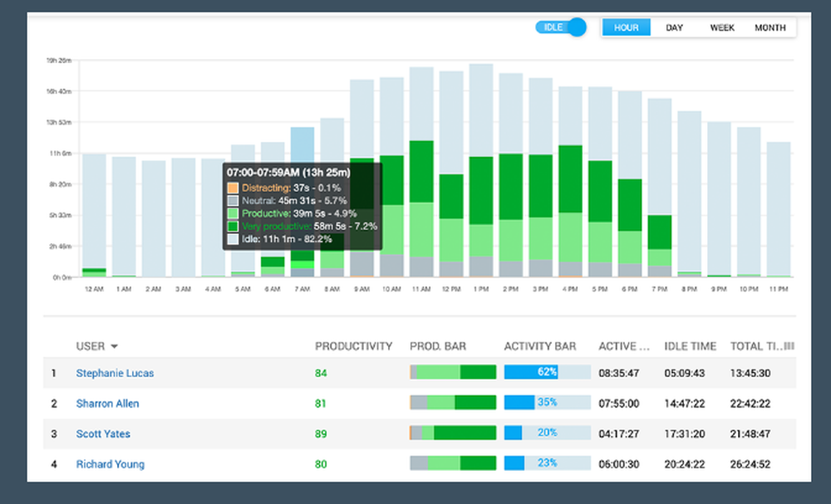The width and height of the screenshot is (831, 504).
Task: Click Sharron Allen productivity bar
Action: point(453,403)
